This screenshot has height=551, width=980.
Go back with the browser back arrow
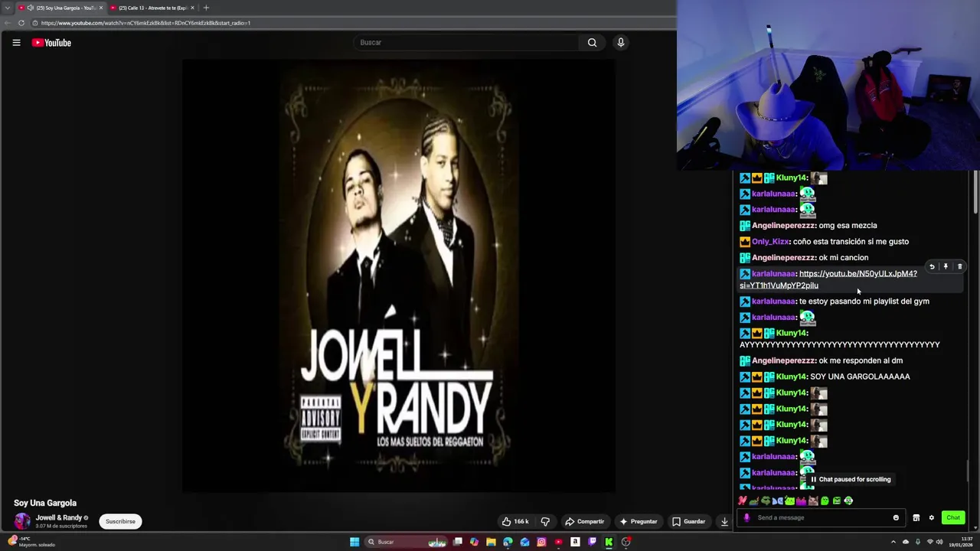click(8, 23)
